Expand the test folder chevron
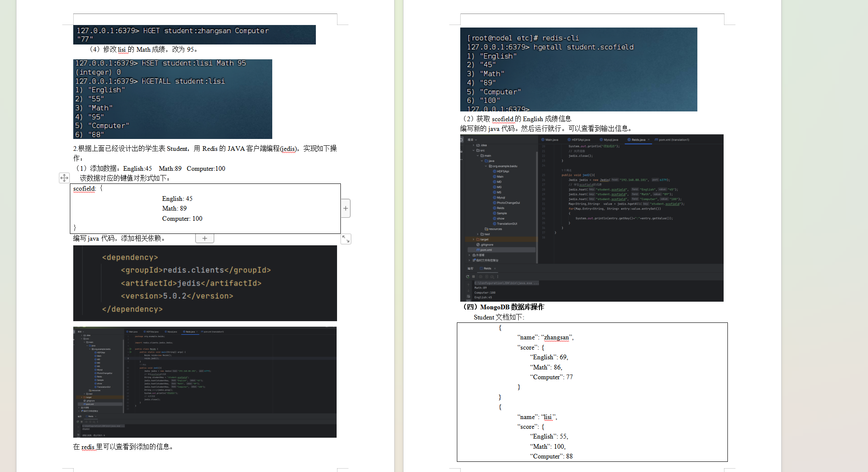Image resolution: width=868 pixels, height=472 pixels. [x=478, y=234]
